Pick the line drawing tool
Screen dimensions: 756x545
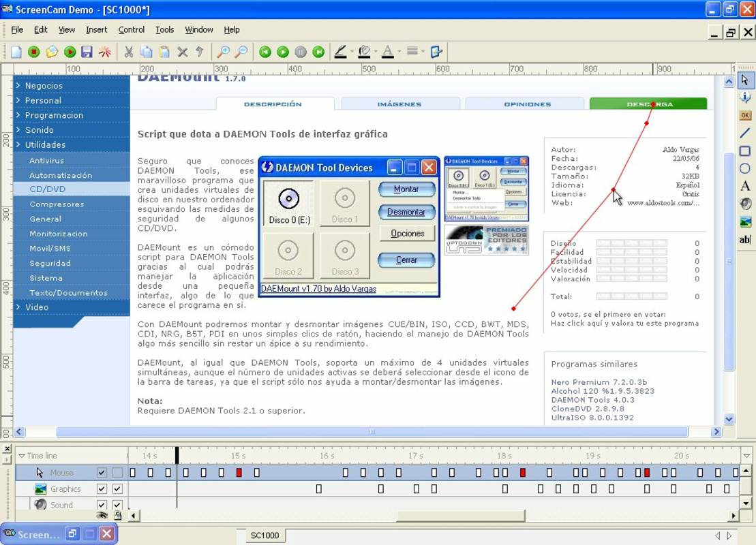745,133
